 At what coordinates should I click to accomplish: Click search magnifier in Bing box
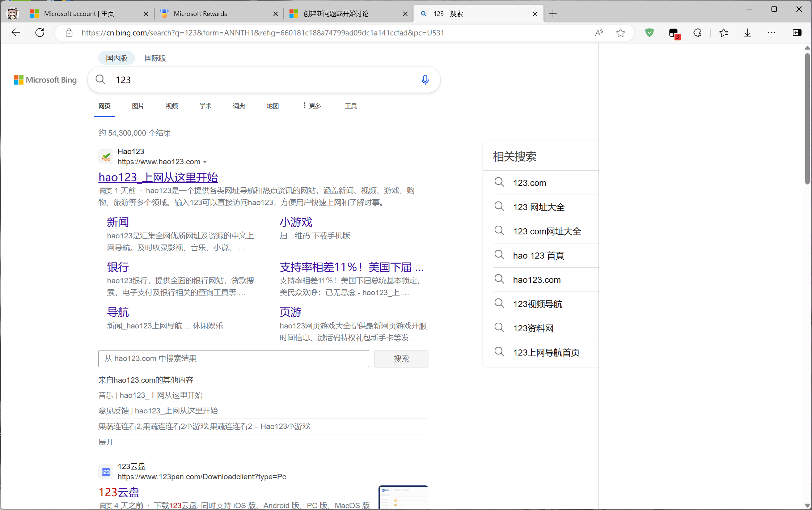(101, 80)
